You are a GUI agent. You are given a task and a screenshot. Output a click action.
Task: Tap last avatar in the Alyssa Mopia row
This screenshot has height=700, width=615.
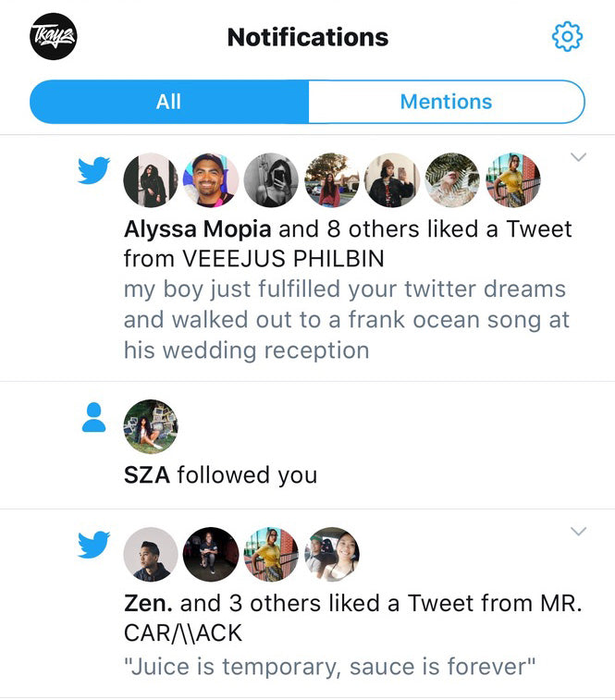(x=512, y=179)
